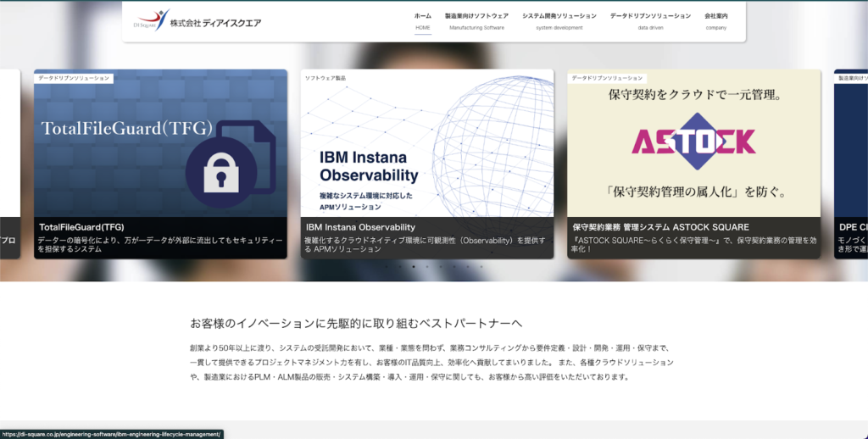This screenshot has height=439, width=868.
Task: Select the last carousel pagination dot
Action: [481, 266]
